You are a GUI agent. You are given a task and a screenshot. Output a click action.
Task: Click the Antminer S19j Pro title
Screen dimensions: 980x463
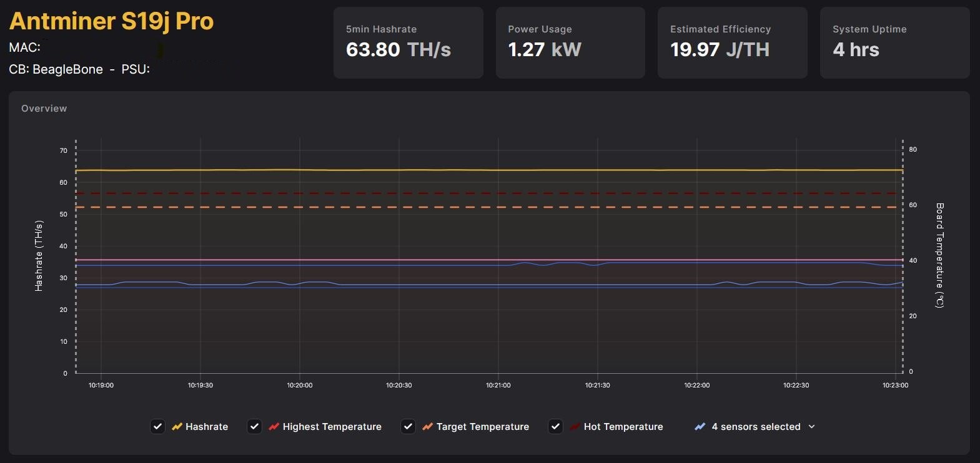111,21
